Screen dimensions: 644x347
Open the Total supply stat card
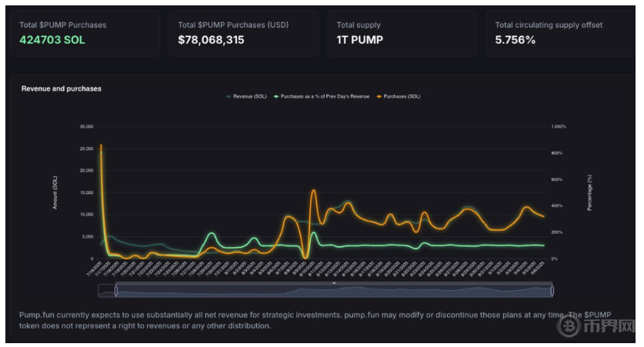tap(401, 32)
